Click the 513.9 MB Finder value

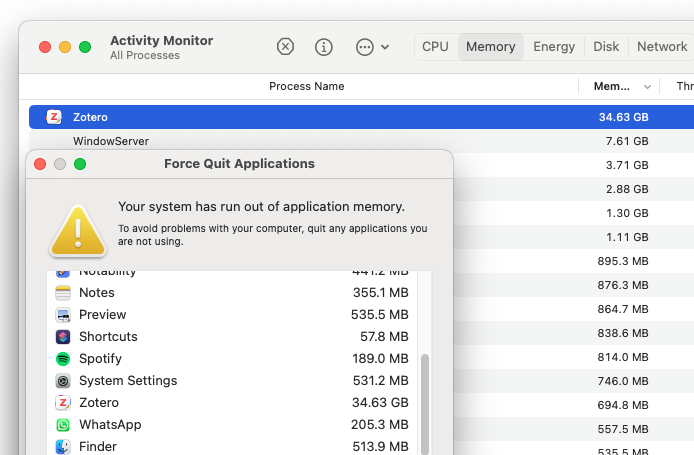point(381,447)
